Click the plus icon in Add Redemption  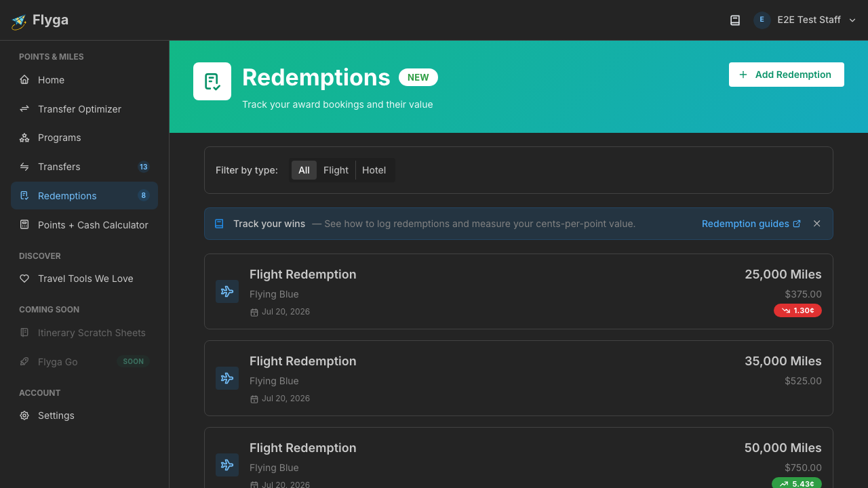[x=743, y=75]
